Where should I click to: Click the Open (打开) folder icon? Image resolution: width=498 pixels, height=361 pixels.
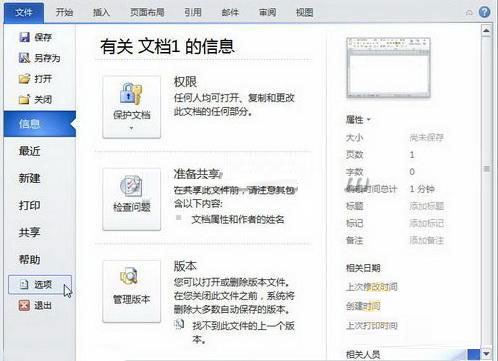click(x=24, y=79)
